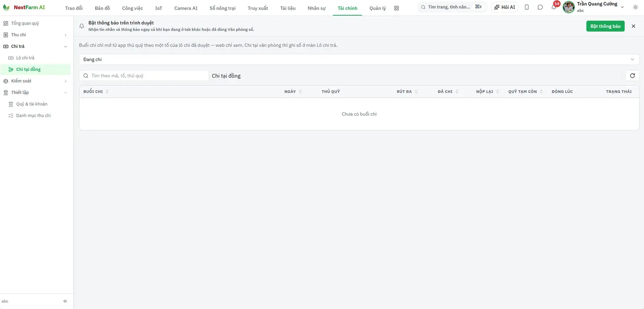
Task: Switch to the Bản đồ tab
Action: tap(102, 8)
